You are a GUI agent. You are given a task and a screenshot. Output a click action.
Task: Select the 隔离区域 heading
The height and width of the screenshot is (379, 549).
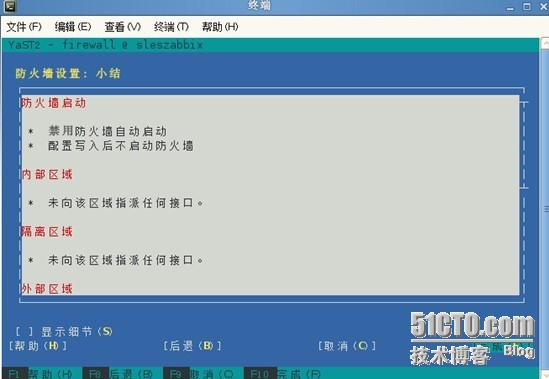[47, 232]
